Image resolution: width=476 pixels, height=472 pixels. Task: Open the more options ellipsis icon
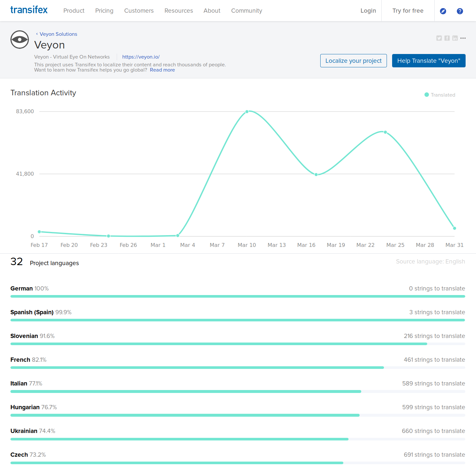(463, 38)
